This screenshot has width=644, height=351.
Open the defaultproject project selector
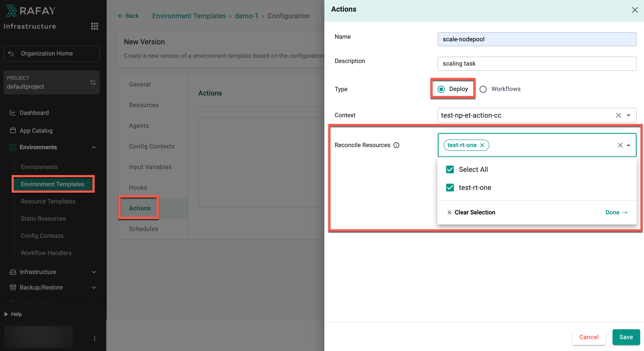pos(51,83)
